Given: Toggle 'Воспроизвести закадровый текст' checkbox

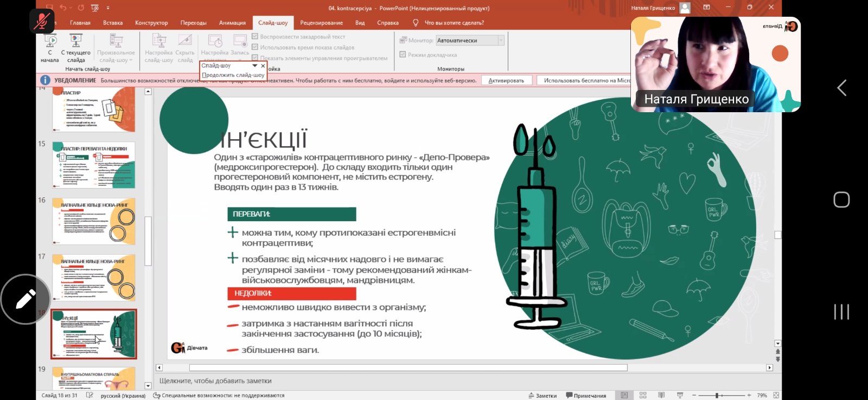Looking at the screenshot, I should coord(255,36).
